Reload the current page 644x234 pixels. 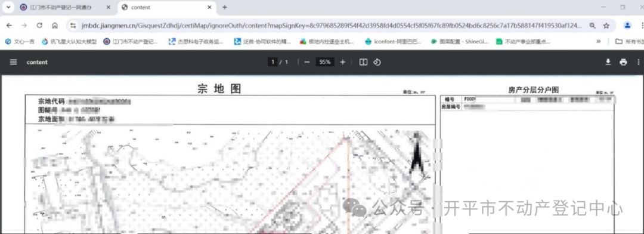pyautogui.click(x=39, y=26)
